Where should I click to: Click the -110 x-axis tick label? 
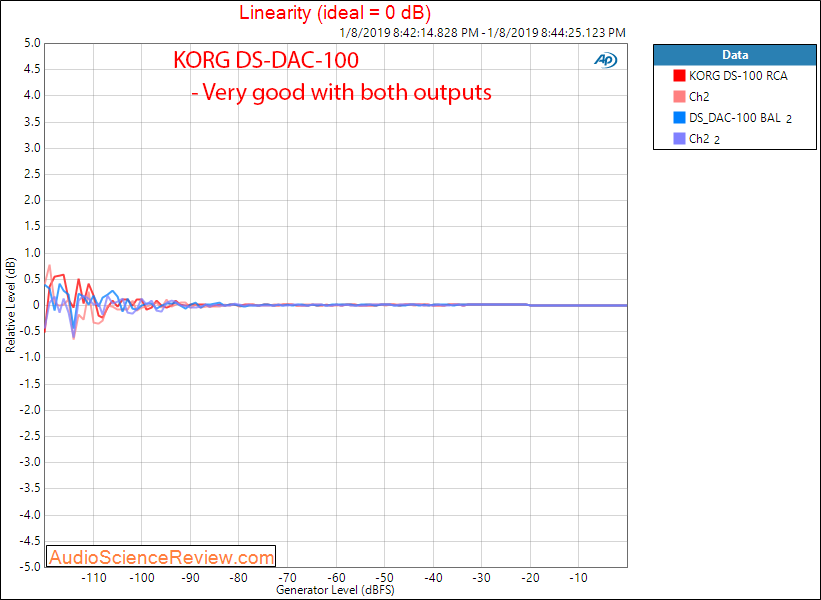[94, 578]
